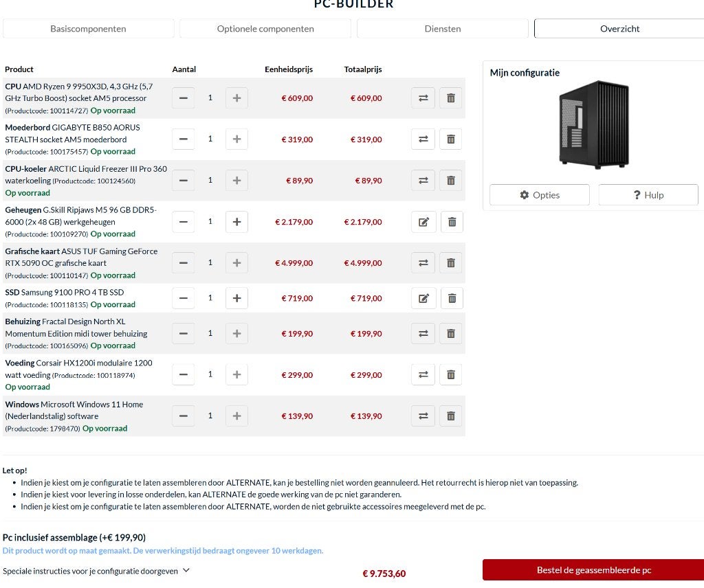Viewport: 704px width, 588px height.
Task: Remove the ARCTIC Liquid Freezer III cooler
Action: tap(451, 180)
